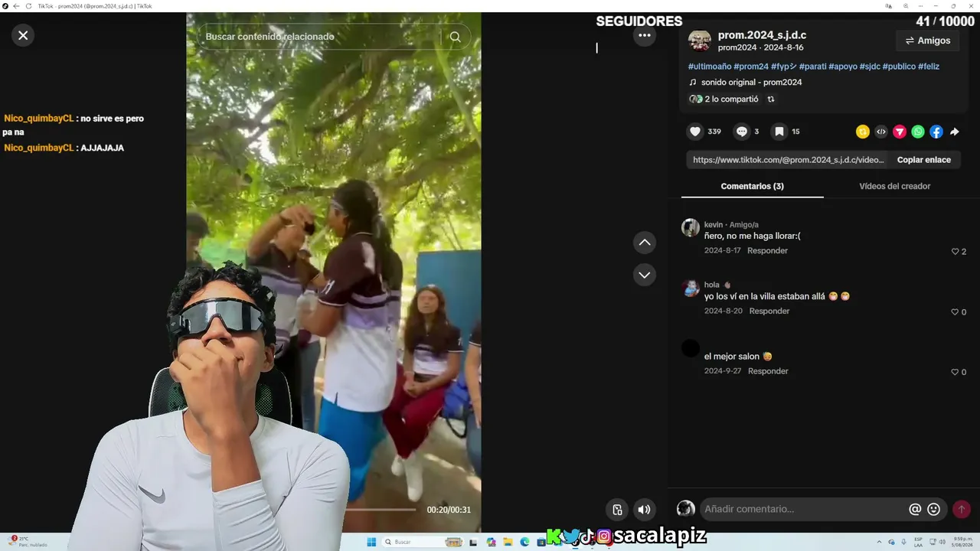This screenshot has height=551, width=980.
Task: Open the three-dots more options menu
Action: (645, 35)
